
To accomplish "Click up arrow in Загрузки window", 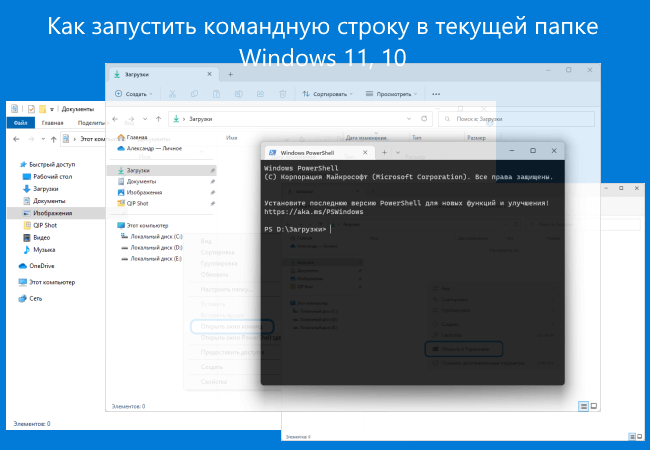I will pos(158,119).
